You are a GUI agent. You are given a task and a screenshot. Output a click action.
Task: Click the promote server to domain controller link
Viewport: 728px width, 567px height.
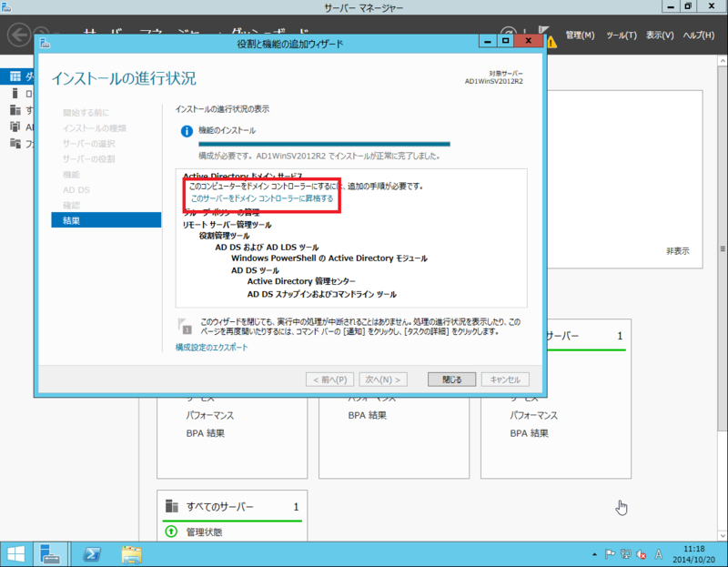262,198
